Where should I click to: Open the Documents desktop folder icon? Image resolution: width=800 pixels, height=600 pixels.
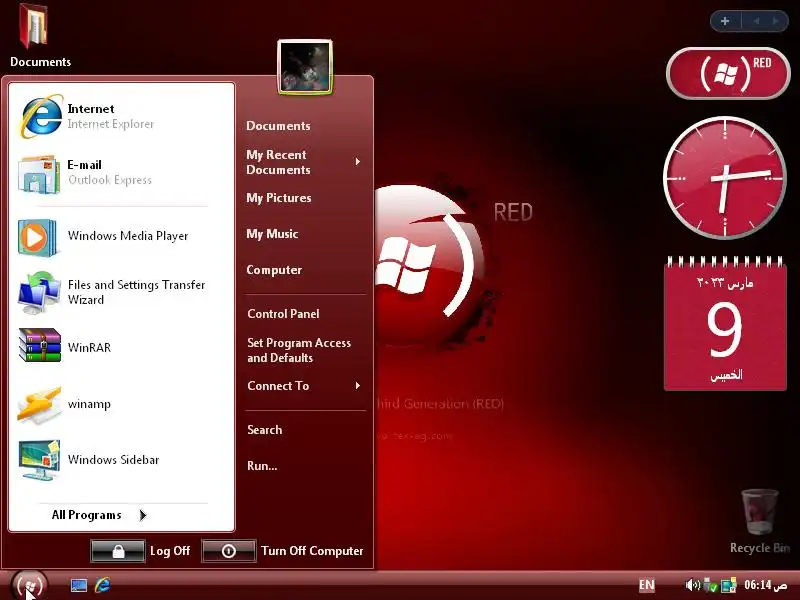tap(34, 26)
